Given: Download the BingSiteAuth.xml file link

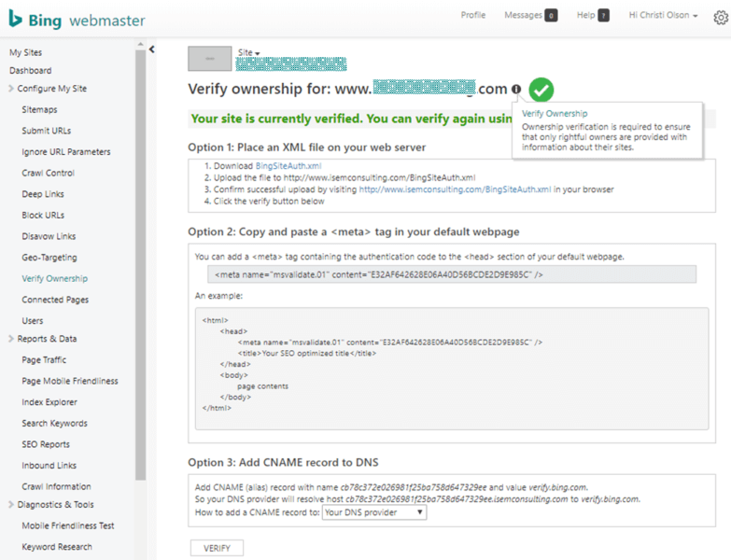Looking at the screenshot, I should click(288, 166).
